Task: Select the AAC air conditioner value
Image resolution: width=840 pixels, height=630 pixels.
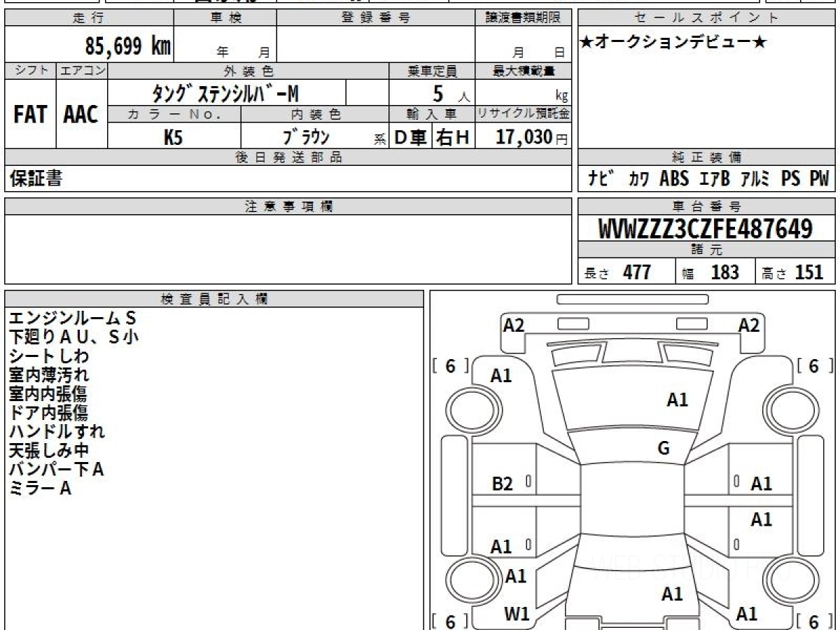Action: (x=81, y=115)
